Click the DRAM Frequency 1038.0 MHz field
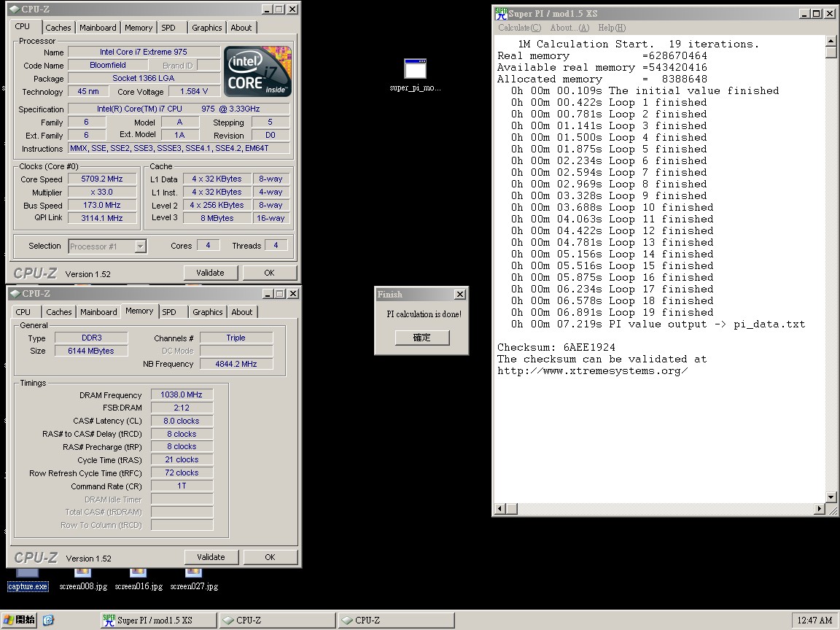Image resolution: width=840 pixels, height=630 pixels. coord(182,394)
